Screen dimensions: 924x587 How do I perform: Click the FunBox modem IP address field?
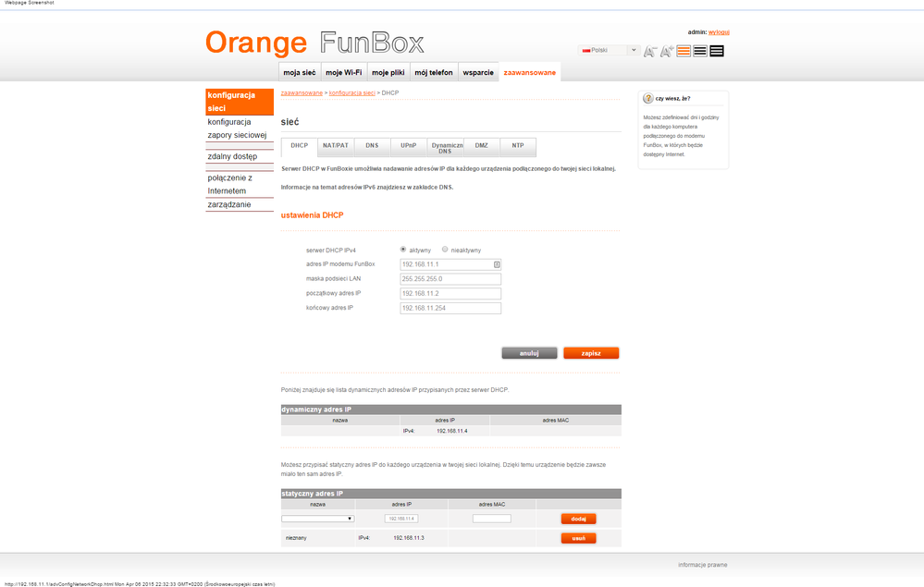pos(450,264)
